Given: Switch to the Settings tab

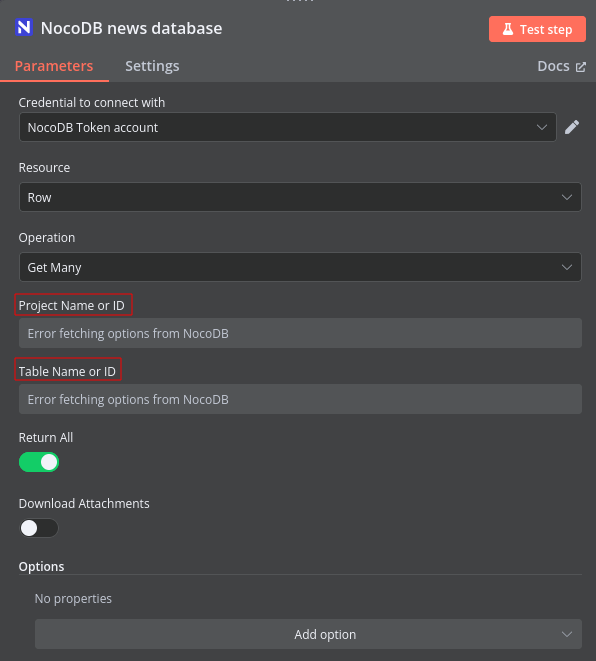Looking at the screenshot, I should (x=152, y=66).
